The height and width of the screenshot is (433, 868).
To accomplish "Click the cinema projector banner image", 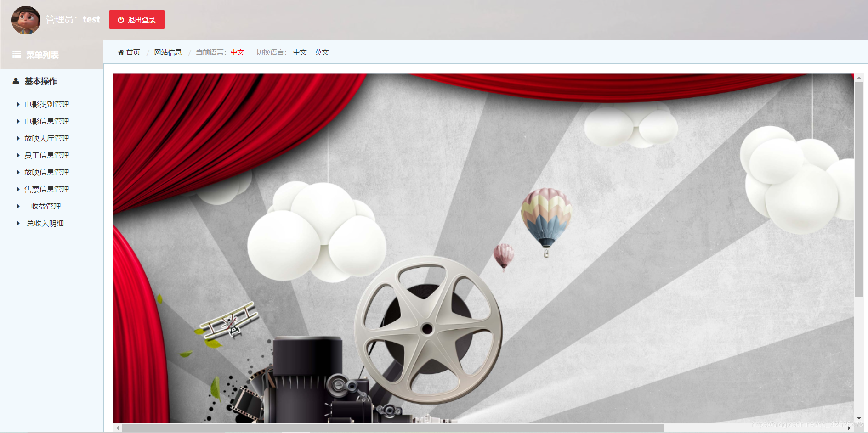I will [x=483, y=248].
